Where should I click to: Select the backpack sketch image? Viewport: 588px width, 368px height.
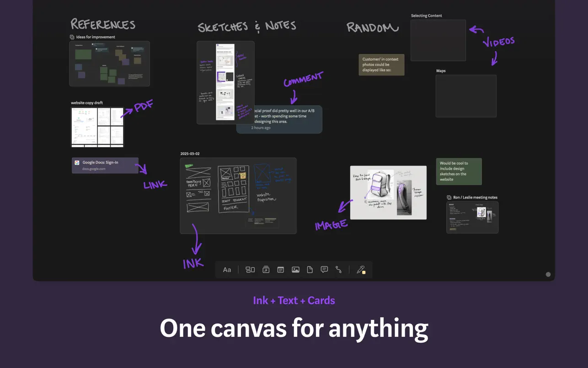click(388, 192)
